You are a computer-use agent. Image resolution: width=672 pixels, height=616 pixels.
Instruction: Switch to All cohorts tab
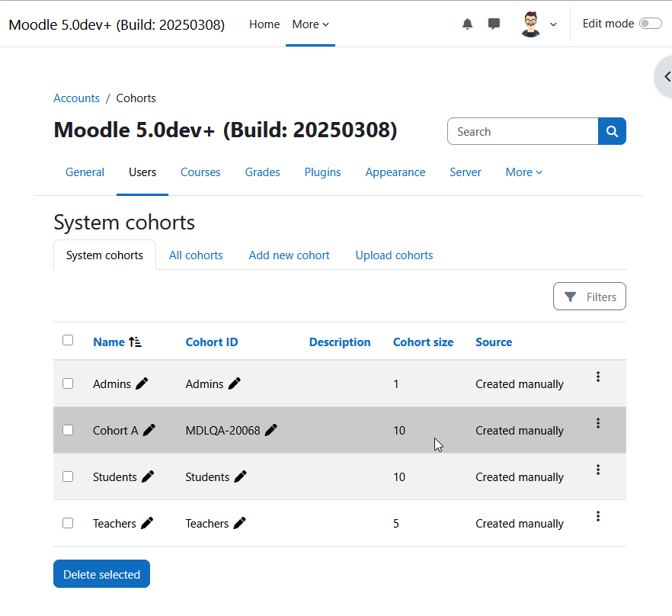tap(196, 255)
